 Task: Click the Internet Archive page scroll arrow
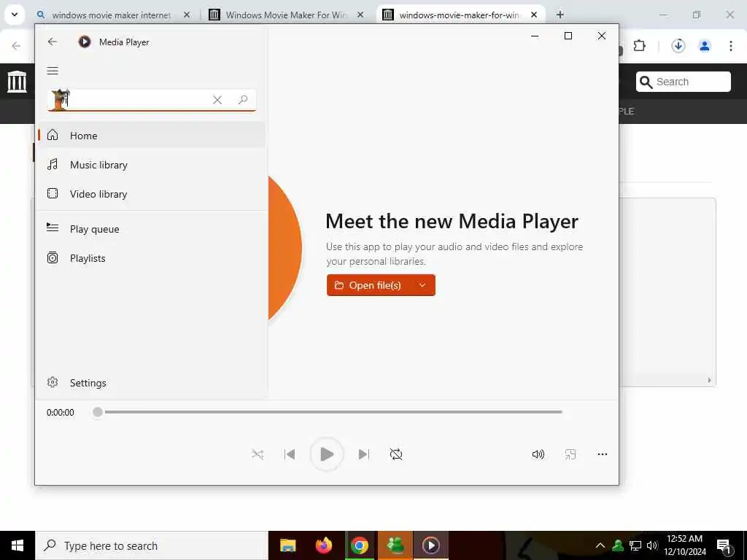coord(709,380)
